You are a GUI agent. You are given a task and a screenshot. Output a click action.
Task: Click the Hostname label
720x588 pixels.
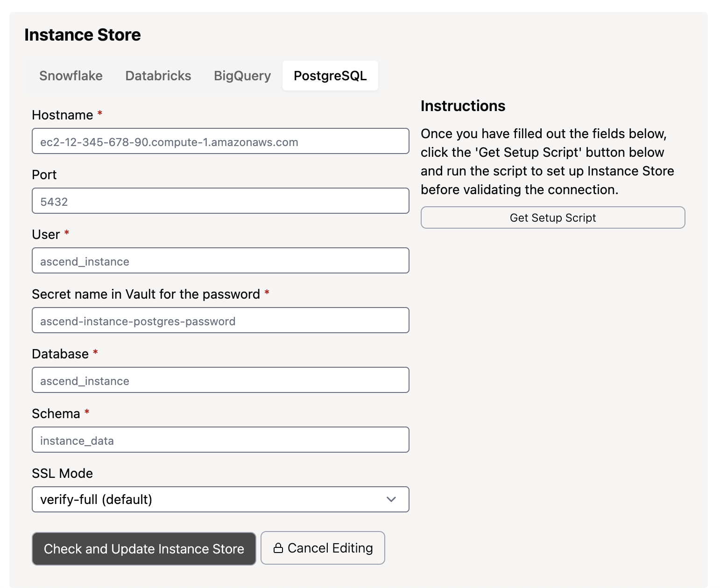point(63,115)
